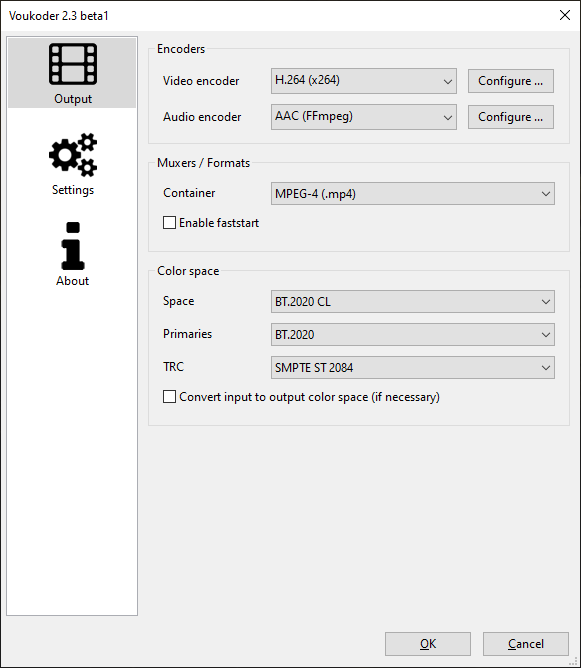
Task: Select the About info icon
Action: (73, 246)
